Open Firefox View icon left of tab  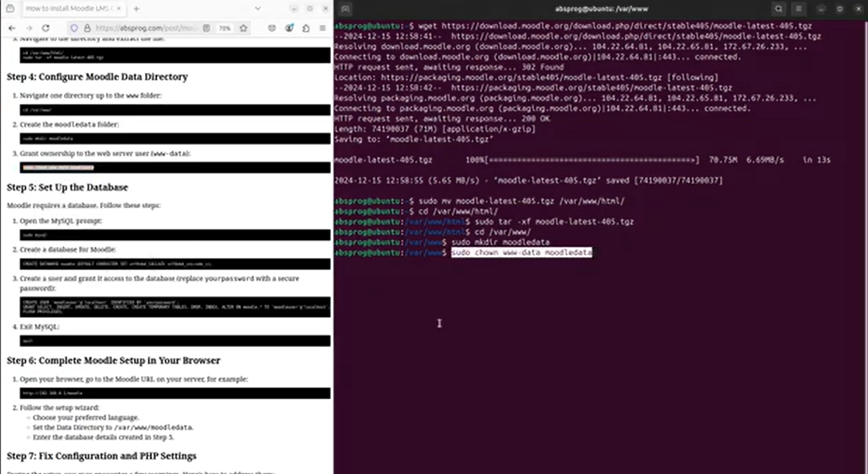(x=10, y=8)
